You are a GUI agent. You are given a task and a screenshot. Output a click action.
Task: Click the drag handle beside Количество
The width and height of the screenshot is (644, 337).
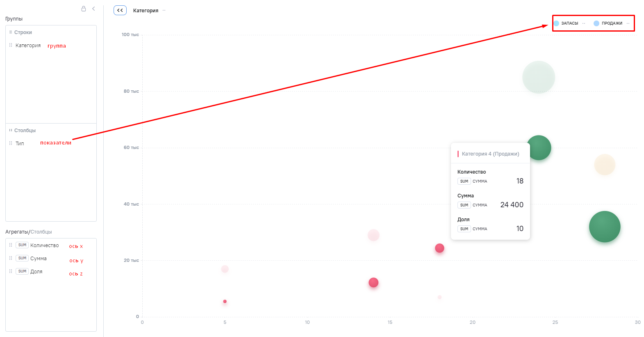(11, 245)
